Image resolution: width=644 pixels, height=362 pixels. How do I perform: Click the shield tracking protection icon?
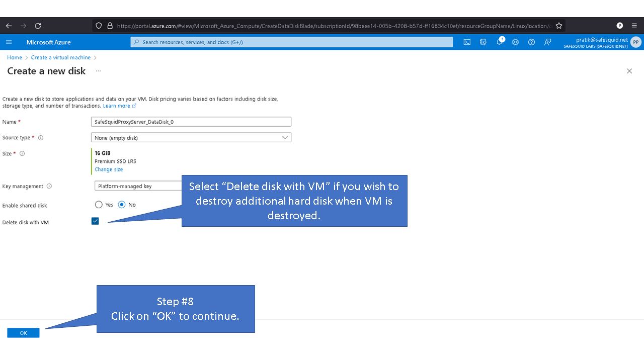click(99, 26)
